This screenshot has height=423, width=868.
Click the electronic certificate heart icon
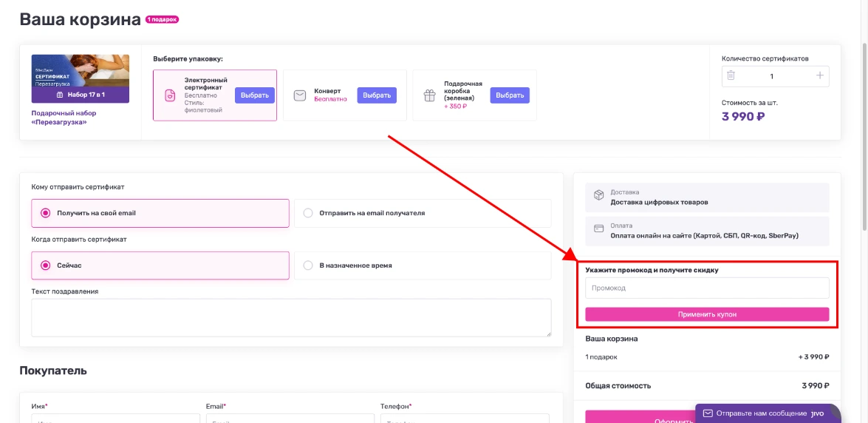pyautogui.click(x=170, y=95)
